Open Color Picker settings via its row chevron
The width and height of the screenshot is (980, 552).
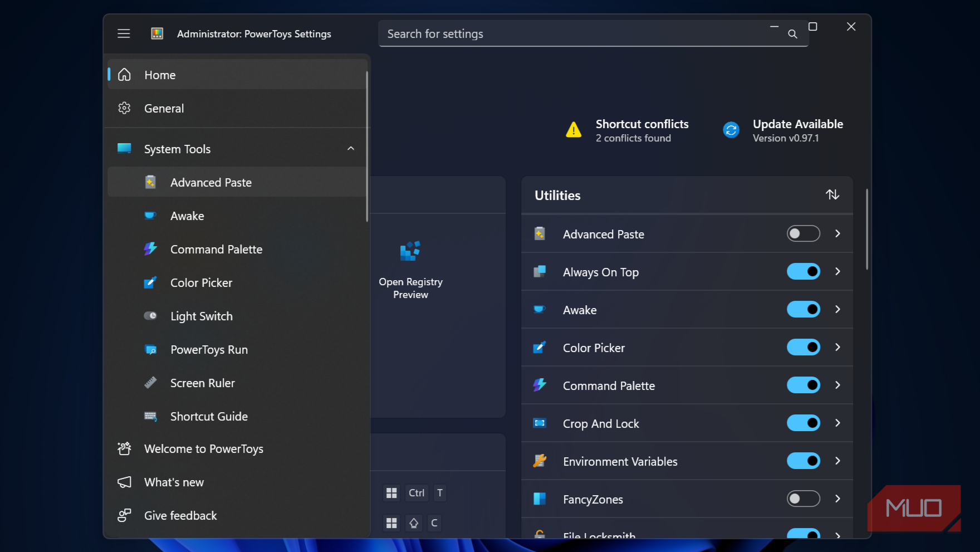pos(837,347)
